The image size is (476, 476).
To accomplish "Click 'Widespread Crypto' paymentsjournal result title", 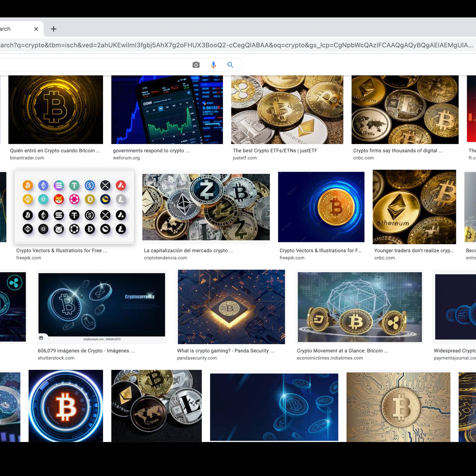I will click(x=455, y=351).
